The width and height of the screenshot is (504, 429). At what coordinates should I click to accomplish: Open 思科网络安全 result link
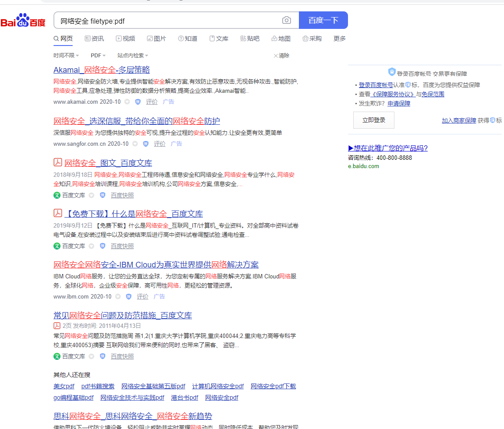133,416
